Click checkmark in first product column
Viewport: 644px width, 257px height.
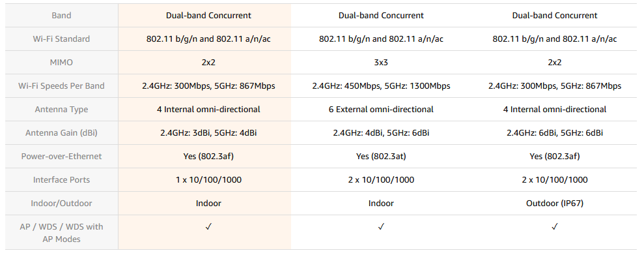[x=208, y=226]
